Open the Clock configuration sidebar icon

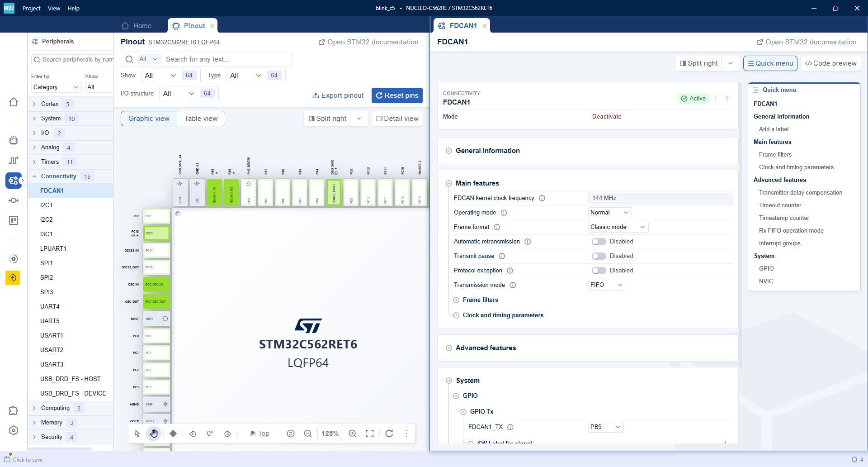click(14, 161)
